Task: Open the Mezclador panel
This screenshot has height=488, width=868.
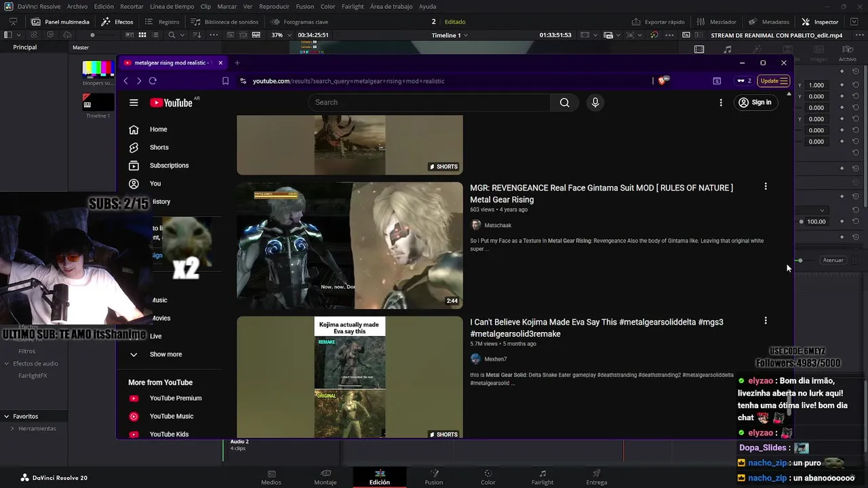Action: [716, 22]
